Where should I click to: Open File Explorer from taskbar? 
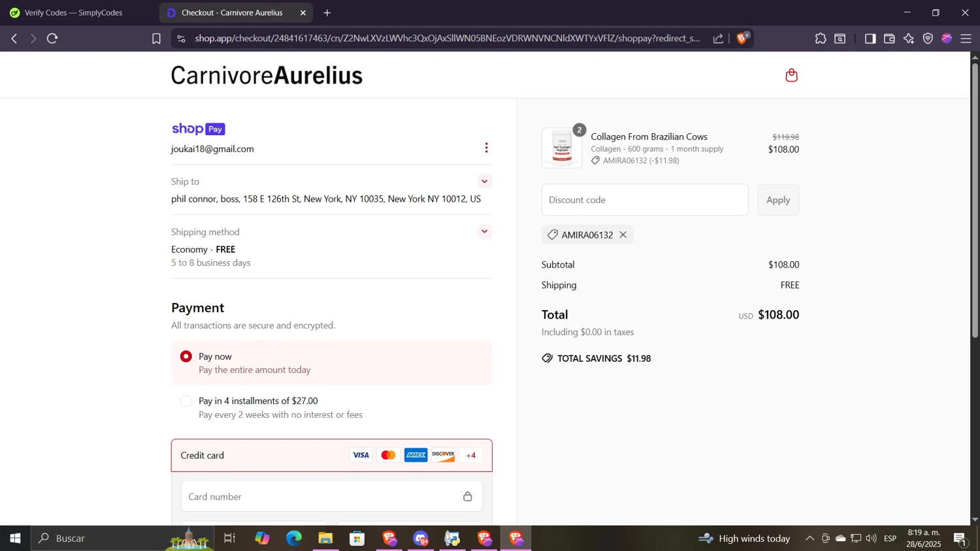pyautogui.click(x=325, y=539)
